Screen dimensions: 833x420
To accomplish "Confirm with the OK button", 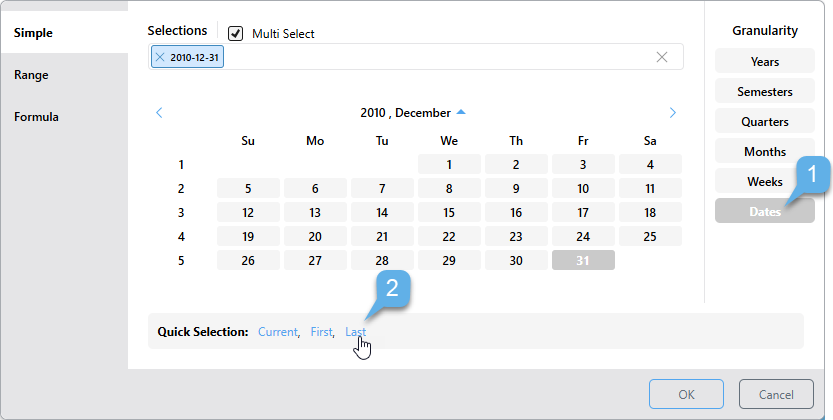I will (x=686, y=395).
